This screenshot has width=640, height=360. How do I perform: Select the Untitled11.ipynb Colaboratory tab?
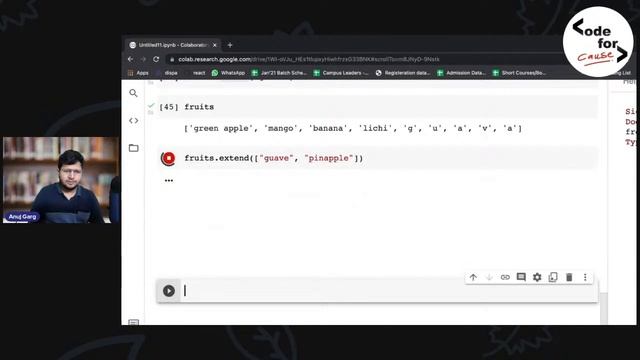173,45
